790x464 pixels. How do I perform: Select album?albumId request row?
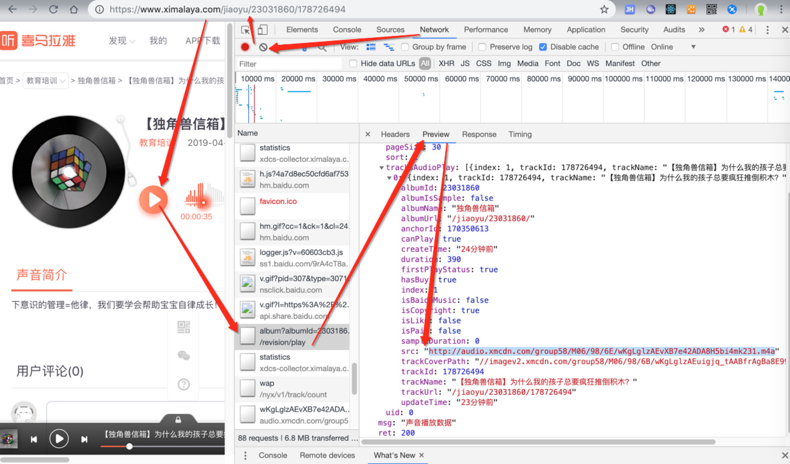pos(292,337)
